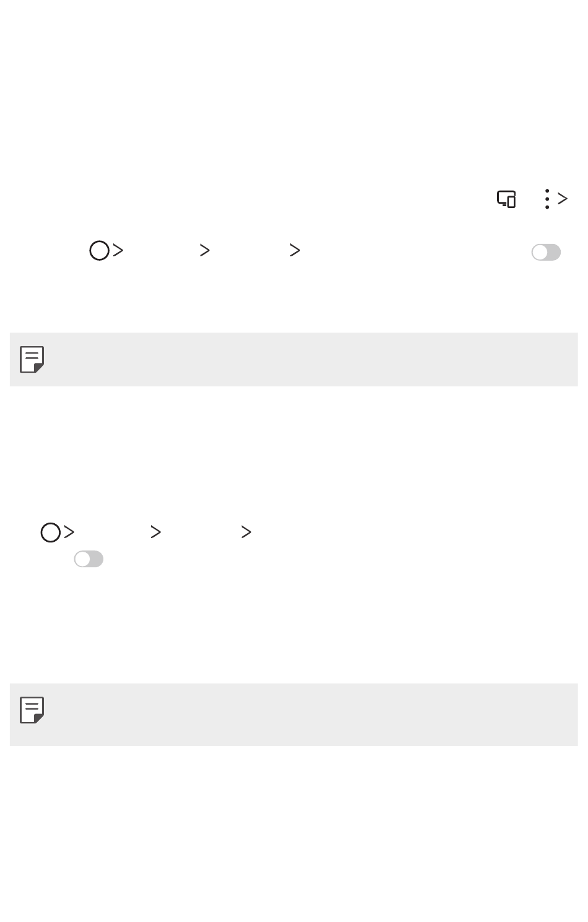This screenshot has width=588, height=922.
Task: Click the white knob of the upper-right switch
Action: click(540, 253)
